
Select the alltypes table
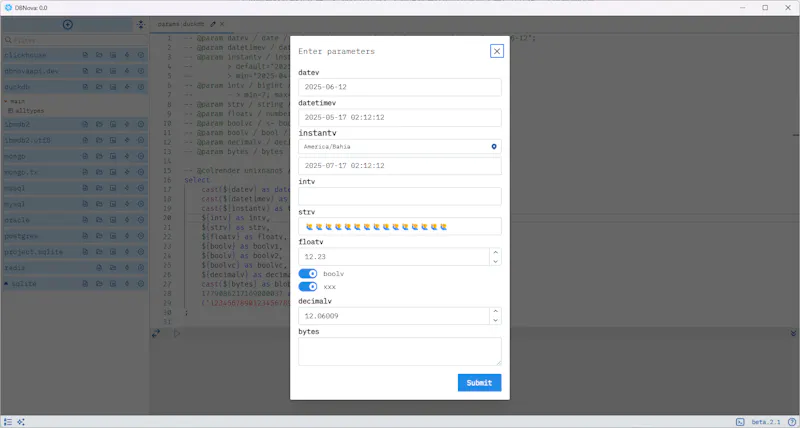click(30, 111)
